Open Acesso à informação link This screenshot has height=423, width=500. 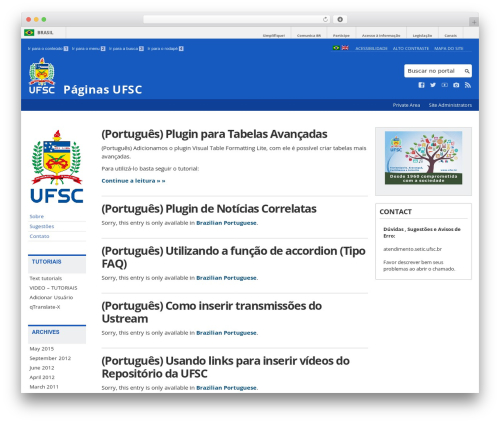click(x=381, y=35)
